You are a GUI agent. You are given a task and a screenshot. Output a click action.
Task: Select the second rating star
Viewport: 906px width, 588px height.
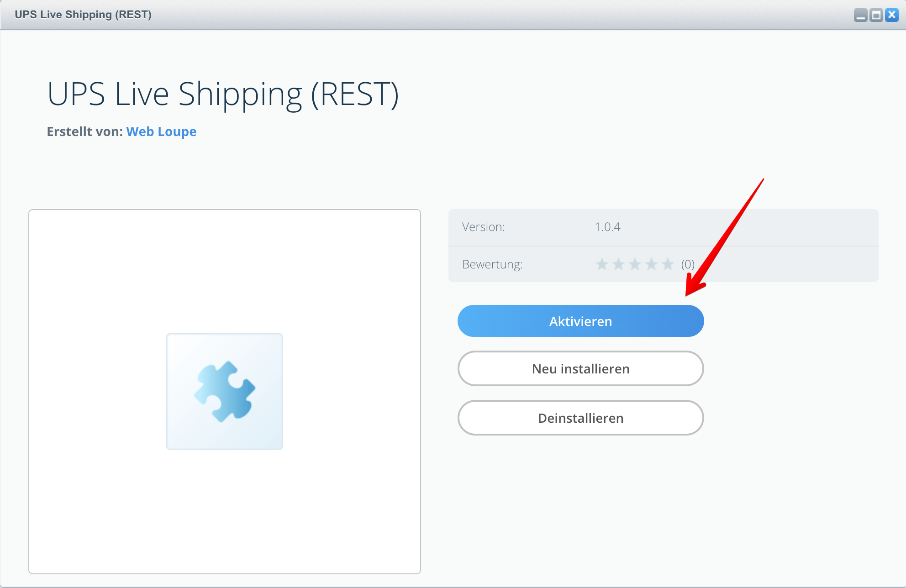click(x=618, y=264)
